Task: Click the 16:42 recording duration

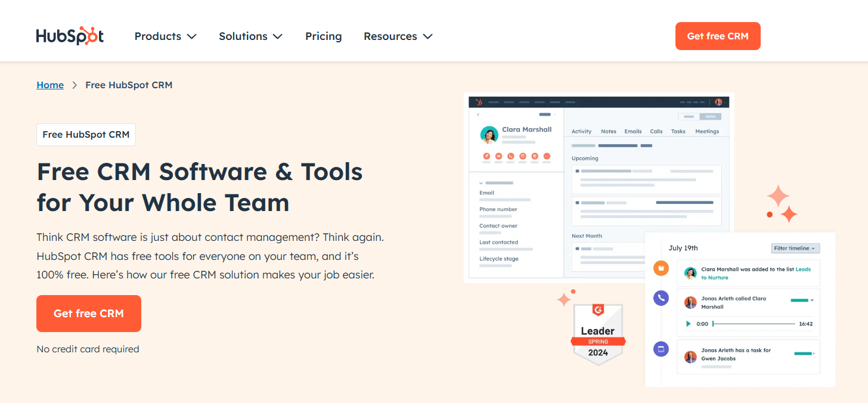Action: [806, 324]
